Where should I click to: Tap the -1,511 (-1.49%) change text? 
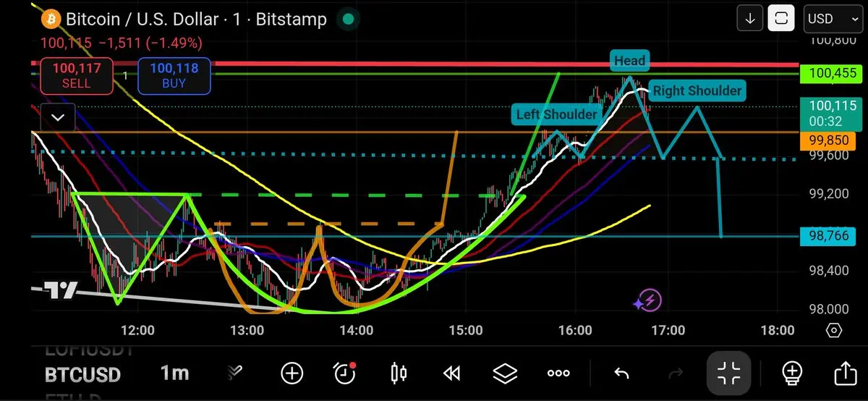coord(150,43)
